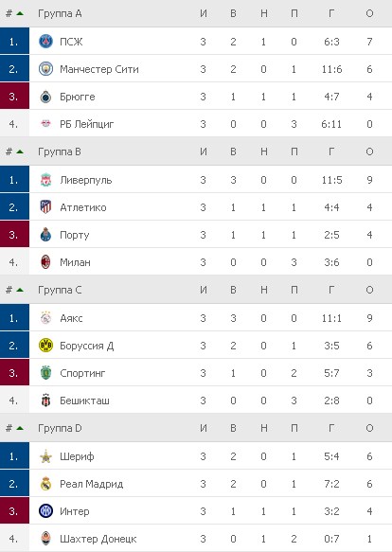Click the Inter Milan logo

point(45,511)
